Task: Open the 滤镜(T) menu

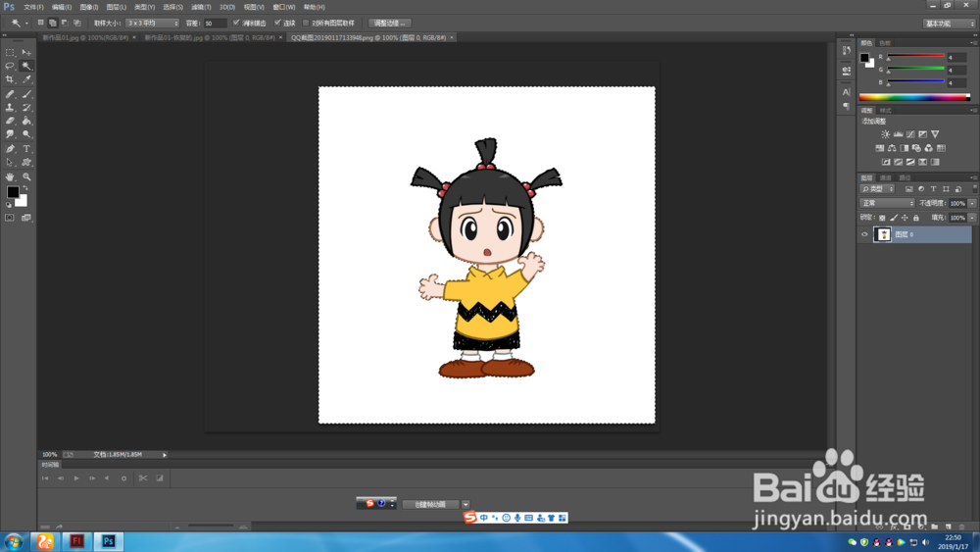Action: click(200, 7)
